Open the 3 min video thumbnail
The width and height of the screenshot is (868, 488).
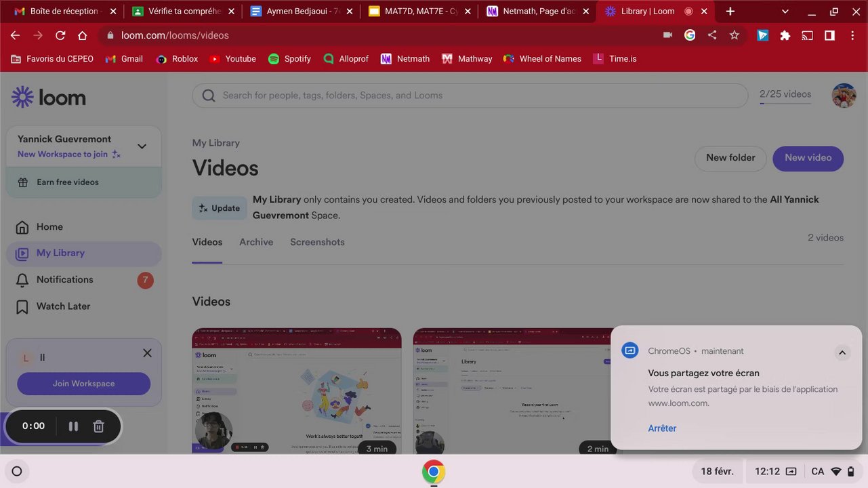tap(297, 391)
